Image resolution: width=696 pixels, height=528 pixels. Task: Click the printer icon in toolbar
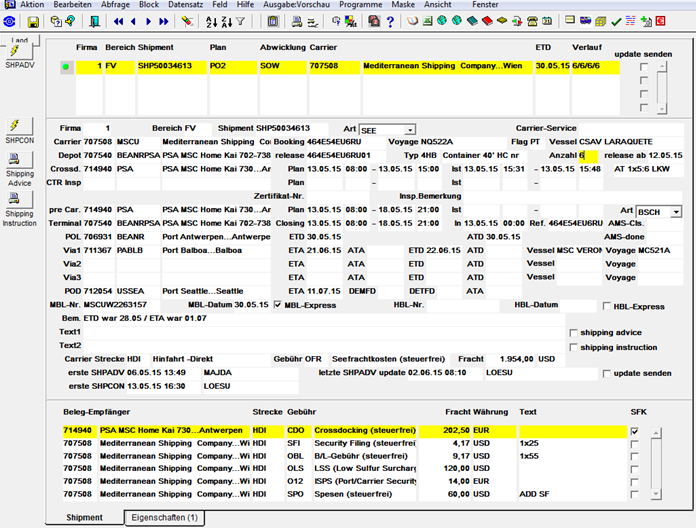point(297,21)
